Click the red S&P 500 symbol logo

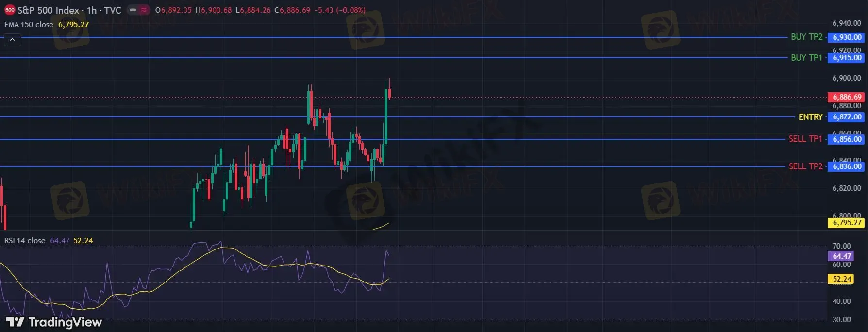click(x=10, y=10)
